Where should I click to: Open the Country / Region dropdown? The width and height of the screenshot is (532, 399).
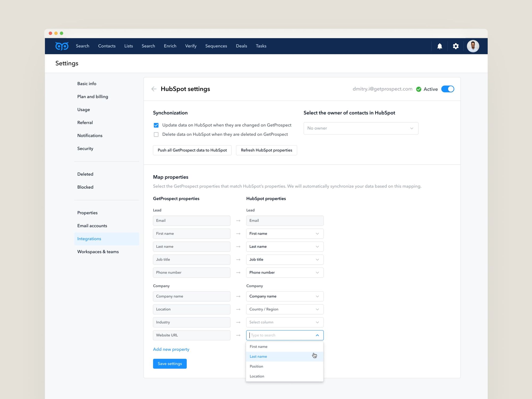285,309
